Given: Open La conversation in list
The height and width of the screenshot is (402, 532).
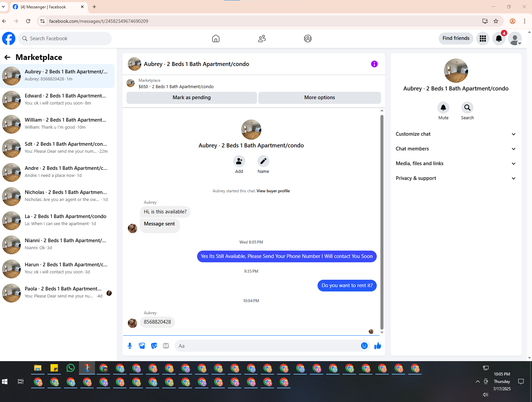Looking at the screenshot, I should [57, 221].
